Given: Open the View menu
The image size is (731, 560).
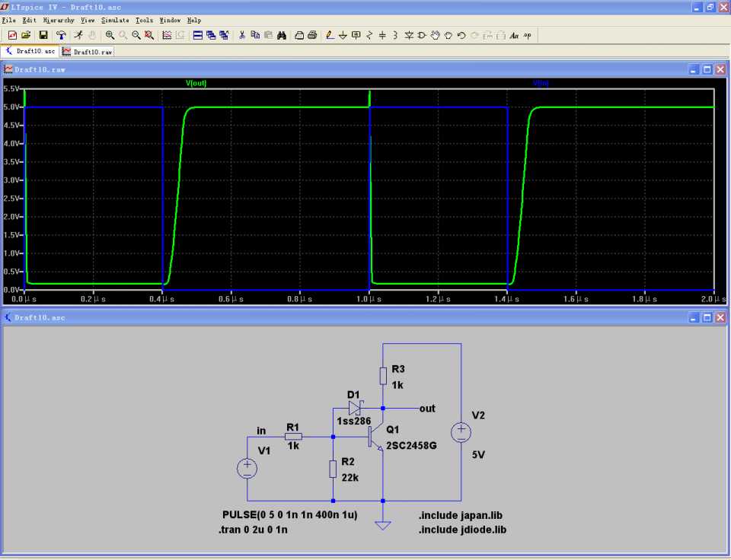Looking at the screenshot, I should tap(88, 21).
